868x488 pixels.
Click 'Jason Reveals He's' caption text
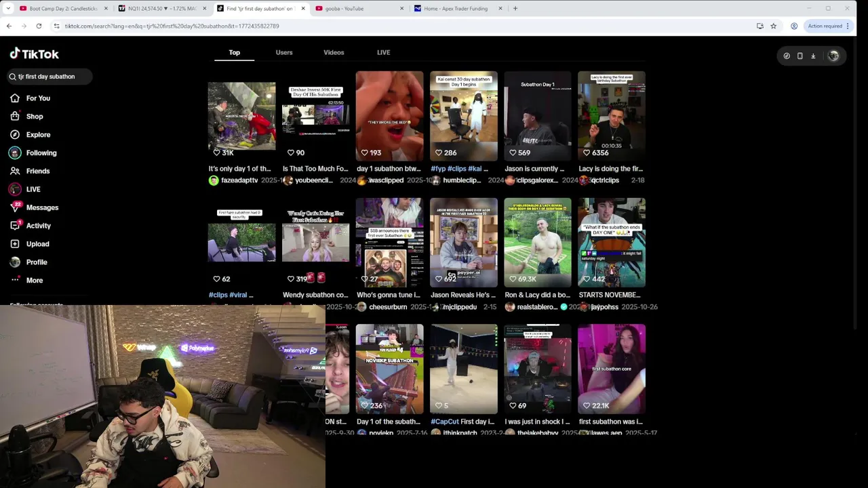coord(463,296)
